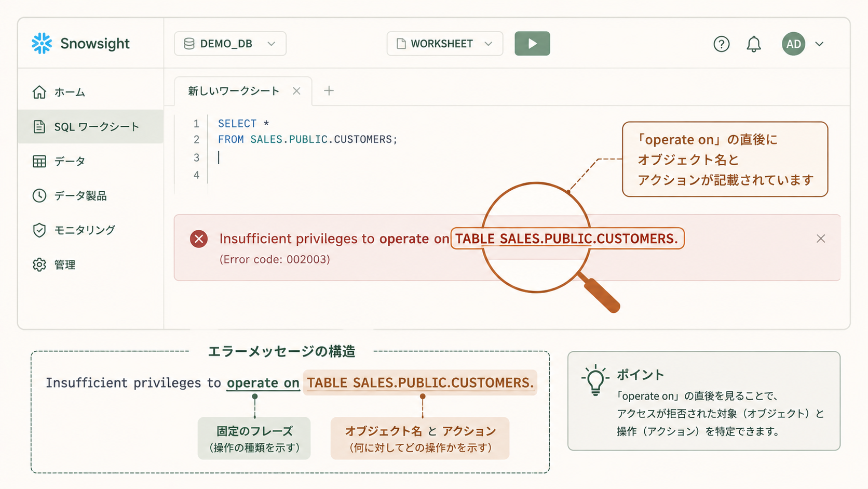This screenshot has height=489, width=868.
Task: Click the 管理 gear icon
Action: pyautogui.click(x=39, y=265)
